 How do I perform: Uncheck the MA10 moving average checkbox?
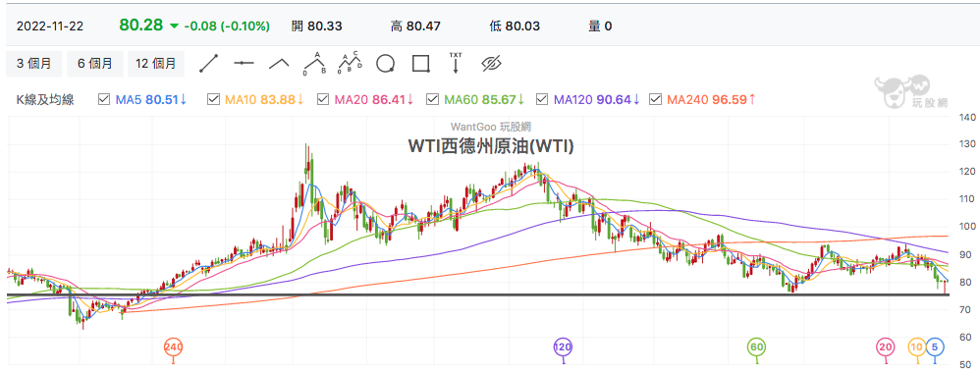(x=212, y=99)
